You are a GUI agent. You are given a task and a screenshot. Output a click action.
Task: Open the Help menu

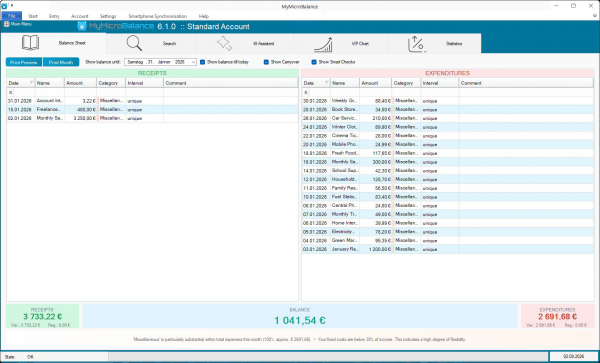tap(204, 16)
